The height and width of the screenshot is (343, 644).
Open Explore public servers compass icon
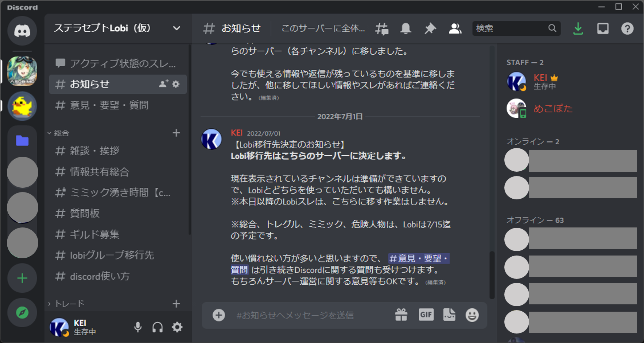pos(22,313)
